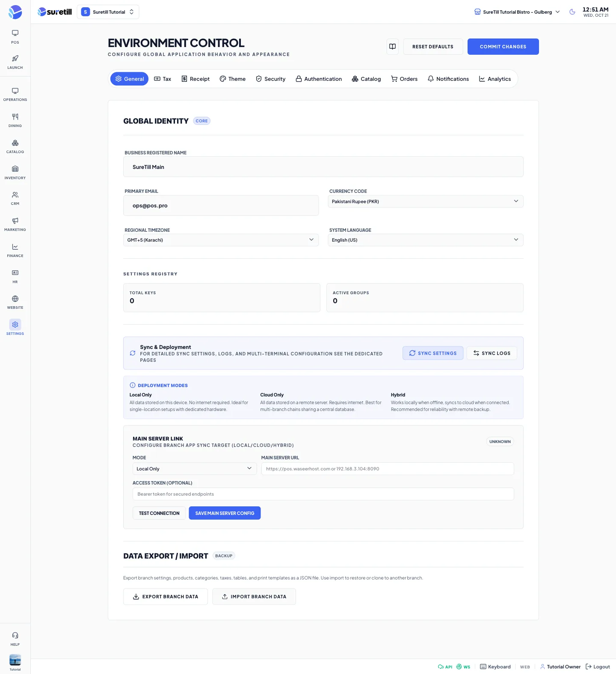Open the POS sidebar icon
The image size is (616, 674).
(x=15, y=37)
